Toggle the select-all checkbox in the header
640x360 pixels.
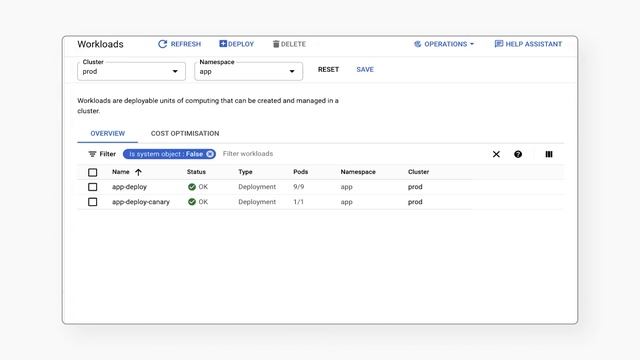[x=93, y=172]
